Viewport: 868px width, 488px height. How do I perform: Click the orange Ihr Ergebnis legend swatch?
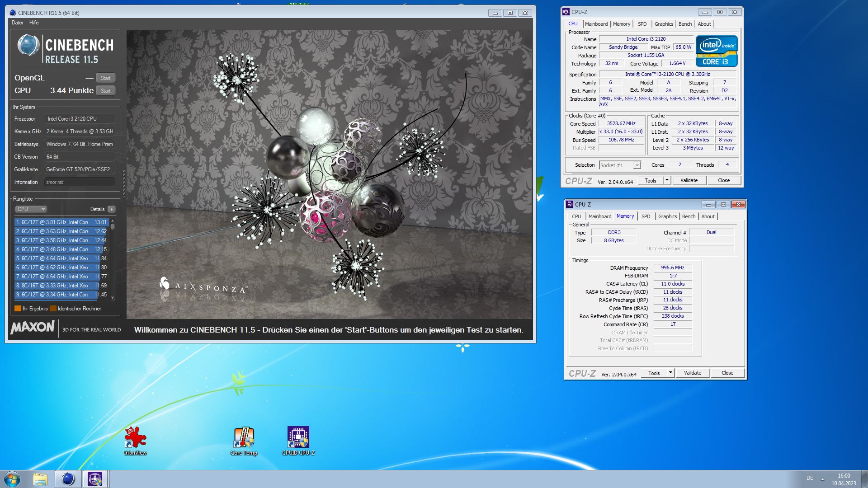[x=18, y=309]
